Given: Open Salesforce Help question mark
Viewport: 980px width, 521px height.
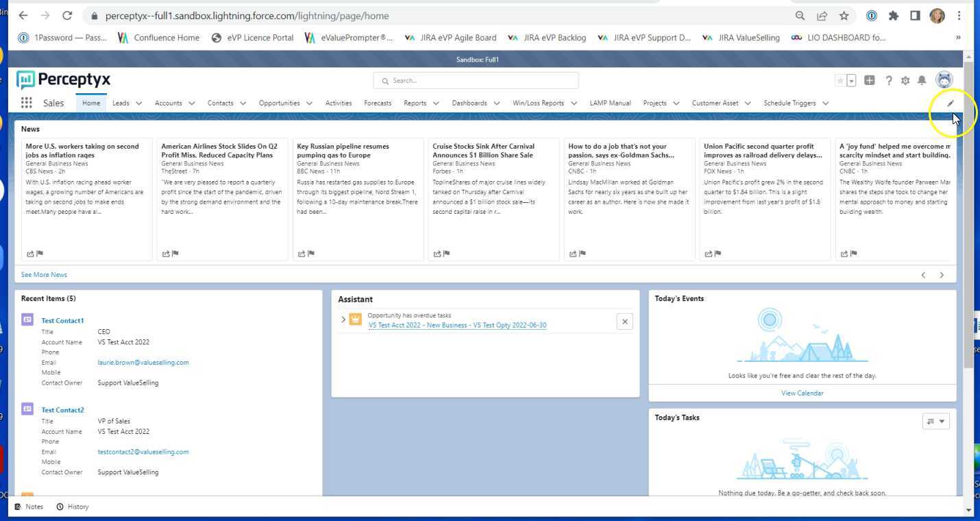Looking at the screenshot, I should 889,80.
